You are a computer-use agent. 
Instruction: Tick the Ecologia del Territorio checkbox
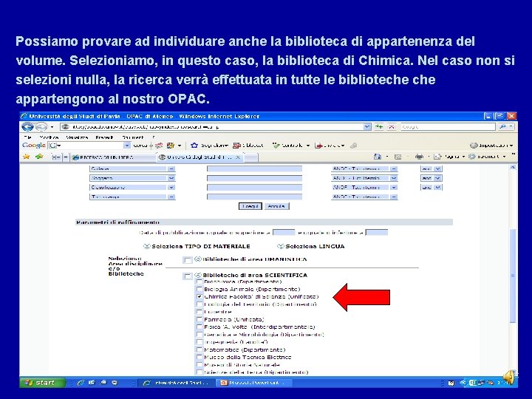click(x=199, y=304)
